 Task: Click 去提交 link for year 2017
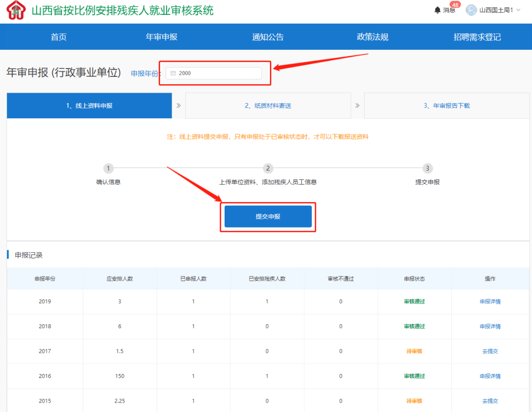(x=490, y=351)
